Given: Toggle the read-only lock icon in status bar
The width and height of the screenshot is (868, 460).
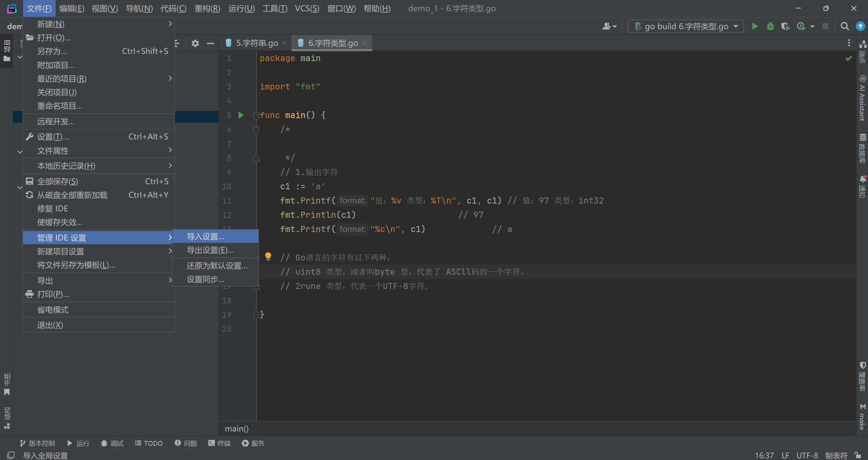Looking at the screenshot, I should point(858,455).
